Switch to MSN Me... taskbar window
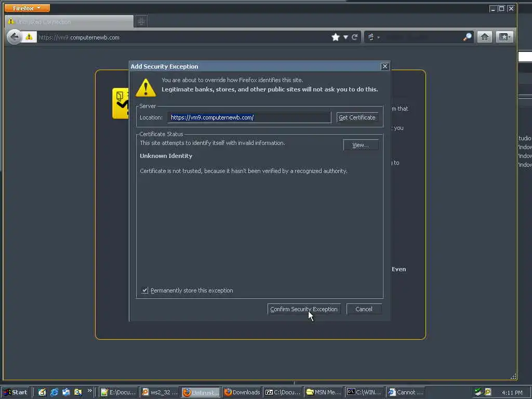The width and height of the screenshot is (532, 399). [324, 392]
